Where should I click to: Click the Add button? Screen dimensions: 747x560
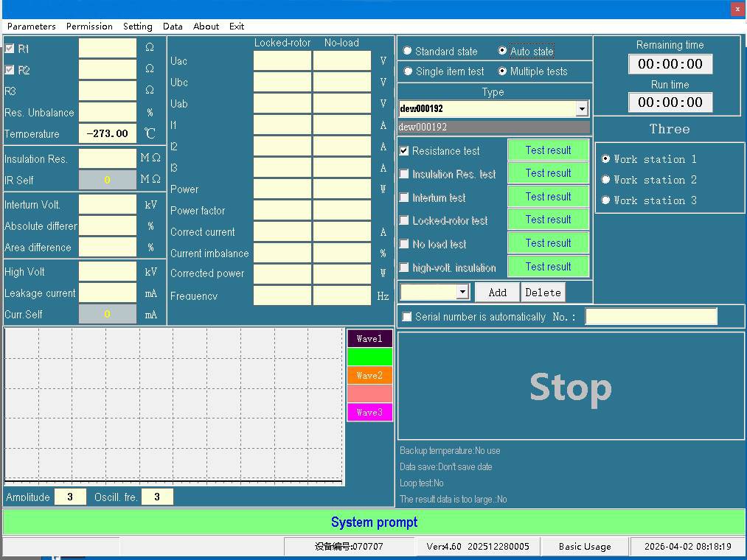pyautogui.click(x=497, y=293)
